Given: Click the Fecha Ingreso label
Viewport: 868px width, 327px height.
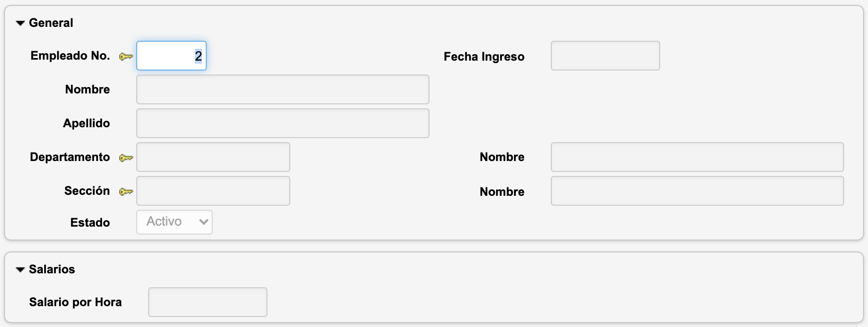Looking at the screenshot, I should coord(484,57).
